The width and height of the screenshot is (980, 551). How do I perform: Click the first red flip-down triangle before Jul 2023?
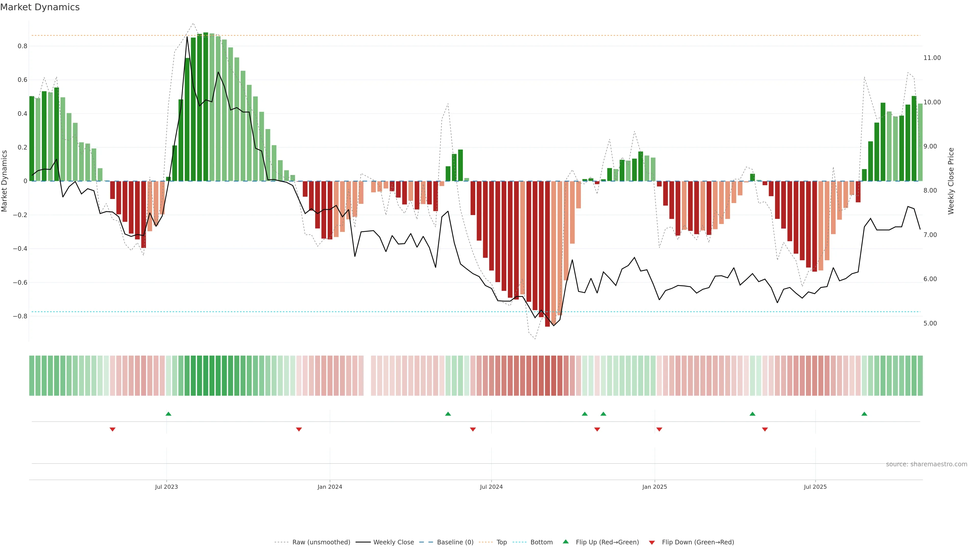click(113, 429)
